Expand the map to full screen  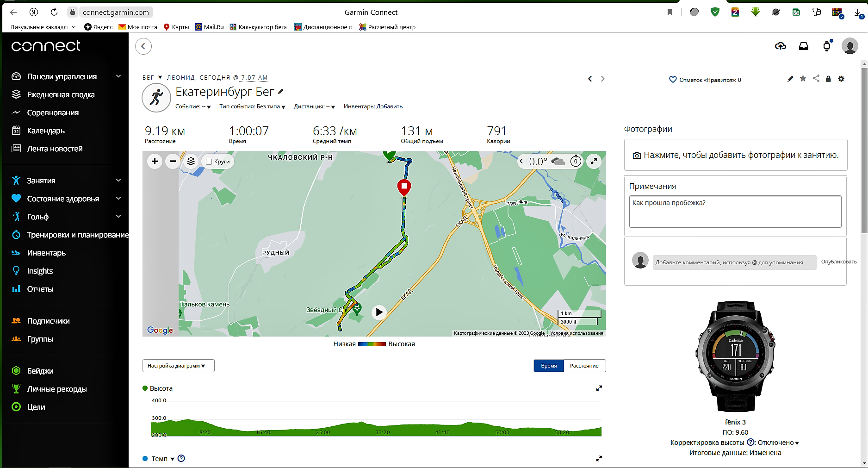click(x=594, y=161)
